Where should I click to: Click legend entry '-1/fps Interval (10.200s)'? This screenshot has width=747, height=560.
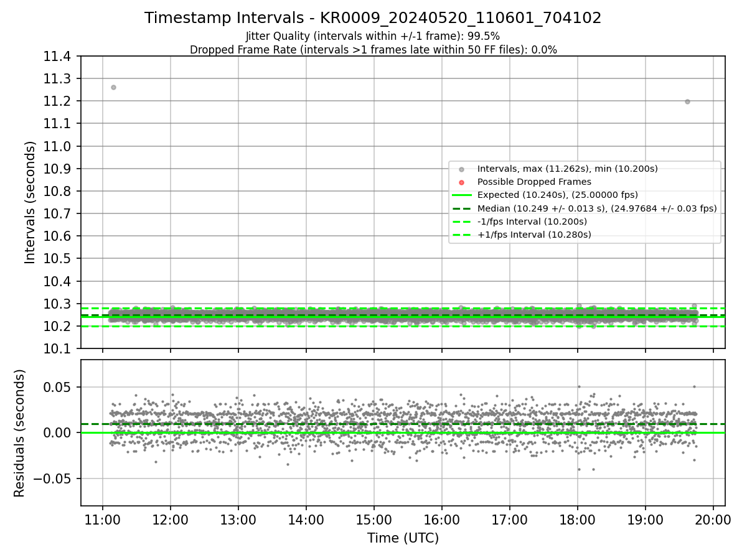tap(532, 222)
